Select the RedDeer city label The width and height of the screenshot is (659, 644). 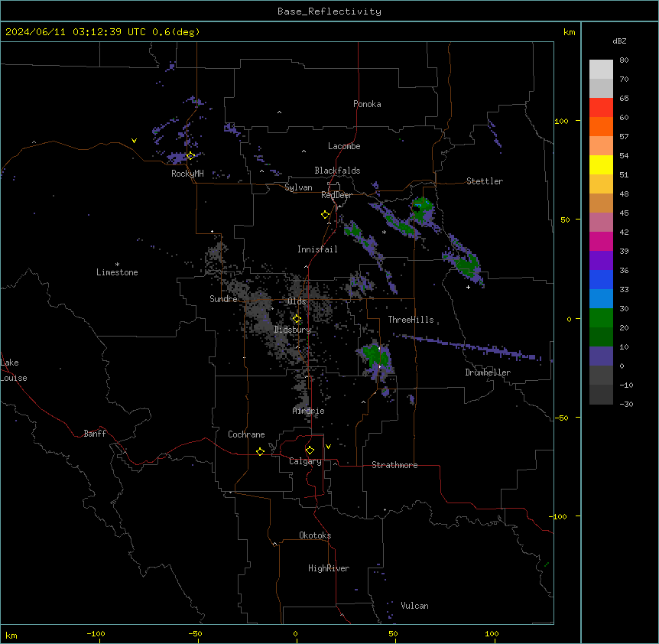point(336,195)
